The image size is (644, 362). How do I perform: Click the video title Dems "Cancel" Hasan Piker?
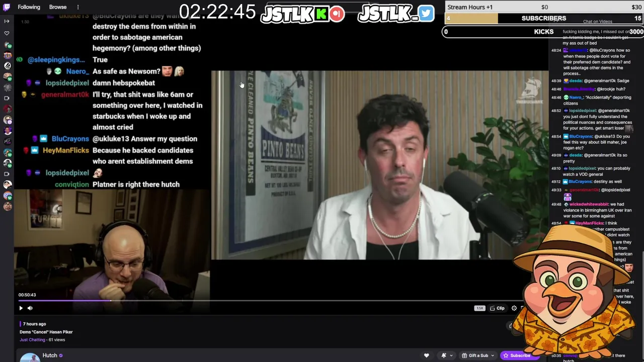click(46, 332)
